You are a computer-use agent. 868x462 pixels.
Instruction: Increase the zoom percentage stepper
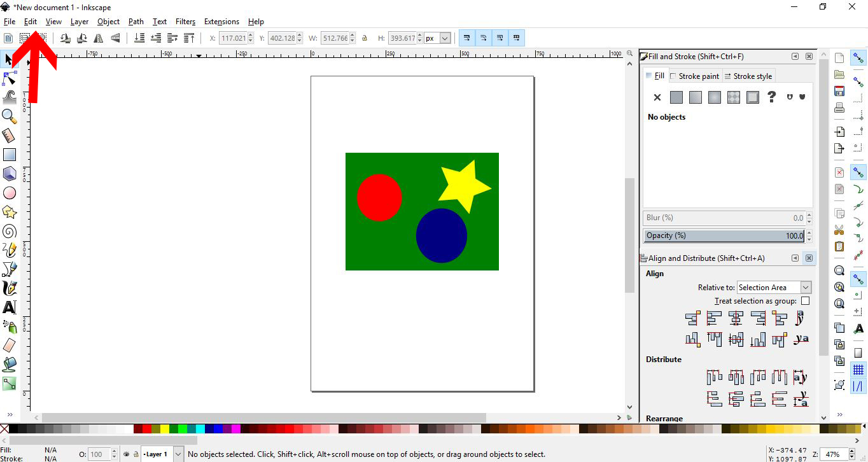coord(852,452)
